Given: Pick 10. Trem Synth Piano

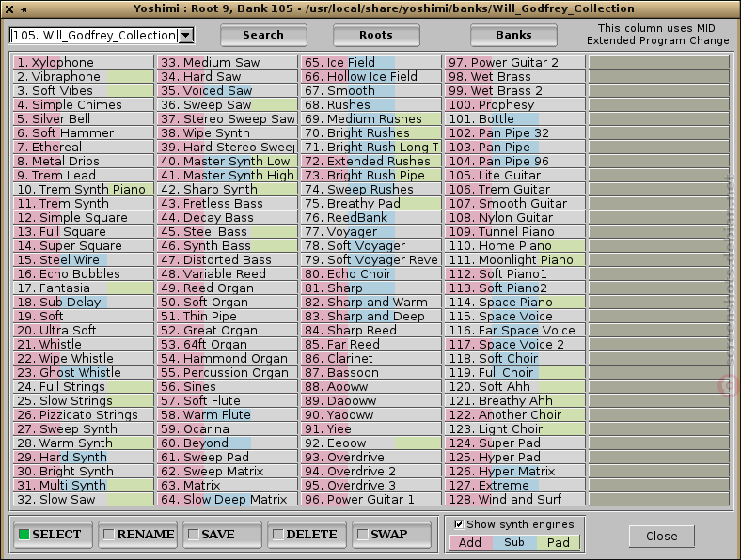Looking at the screenshot, I should coord(84,190).
